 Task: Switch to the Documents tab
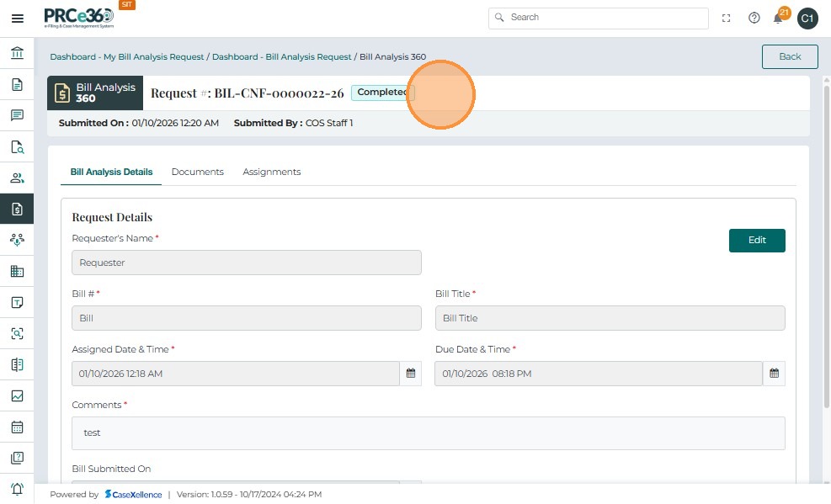[198, 172]
